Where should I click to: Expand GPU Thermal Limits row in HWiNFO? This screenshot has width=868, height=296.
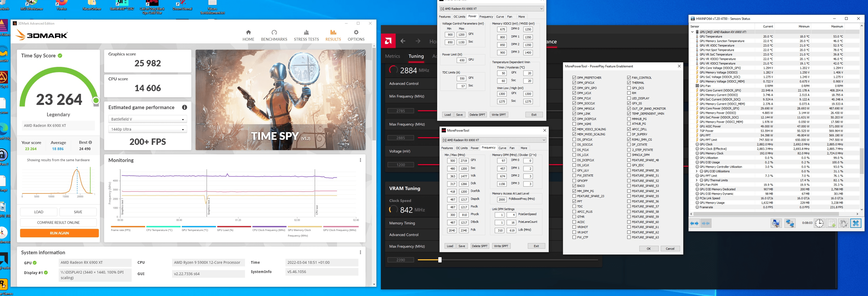pyautogui.click(x=696, y=181)
